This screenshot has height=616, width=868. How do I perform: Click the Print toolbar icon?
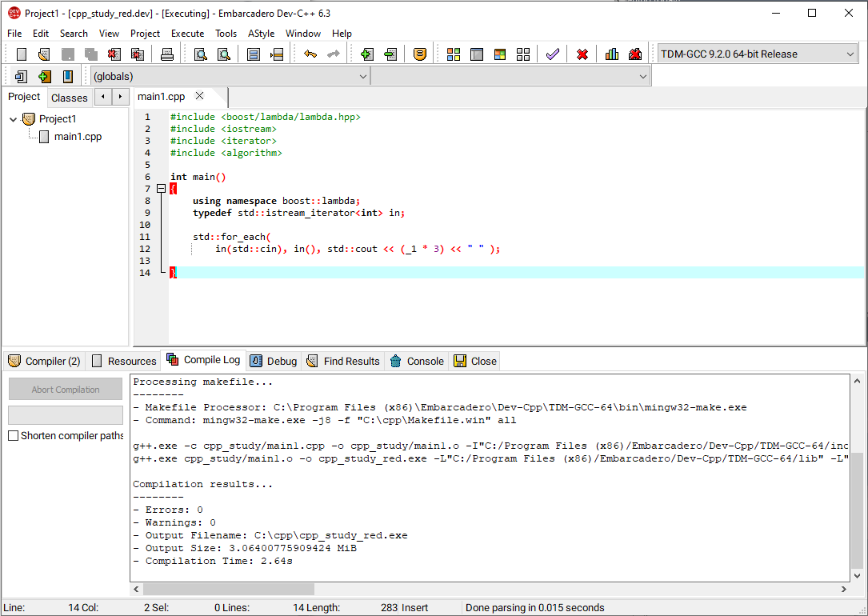point(166,54)
